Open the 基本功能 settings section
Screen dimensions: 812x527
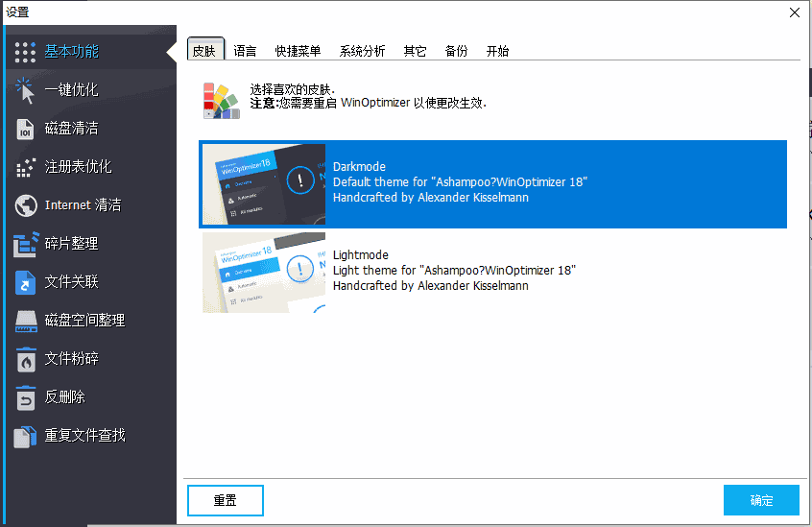[90, 52]
